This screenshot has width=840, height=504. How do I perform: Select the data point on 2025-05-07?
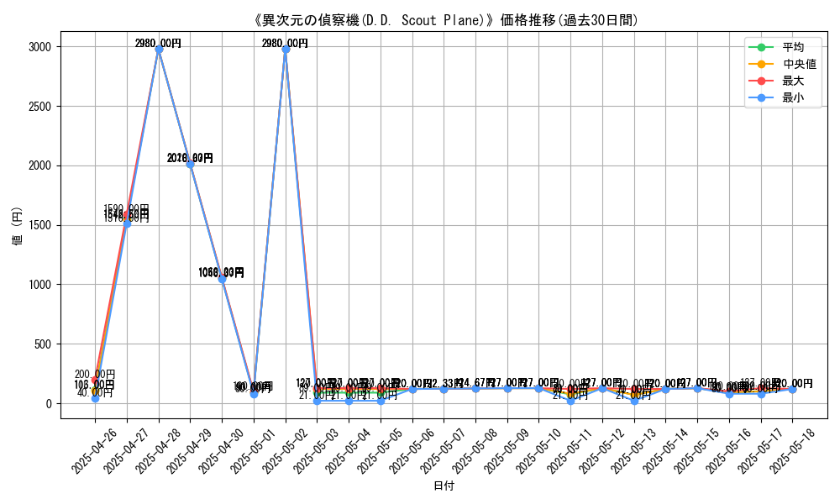tap(444, 390)
